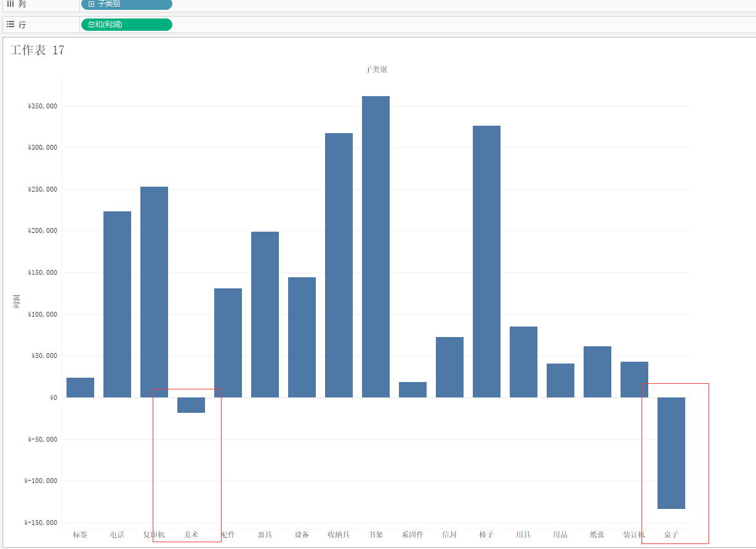Select the negative 美术 bar
This screenshot has width=756, height=549.
[x=191, y=405]
